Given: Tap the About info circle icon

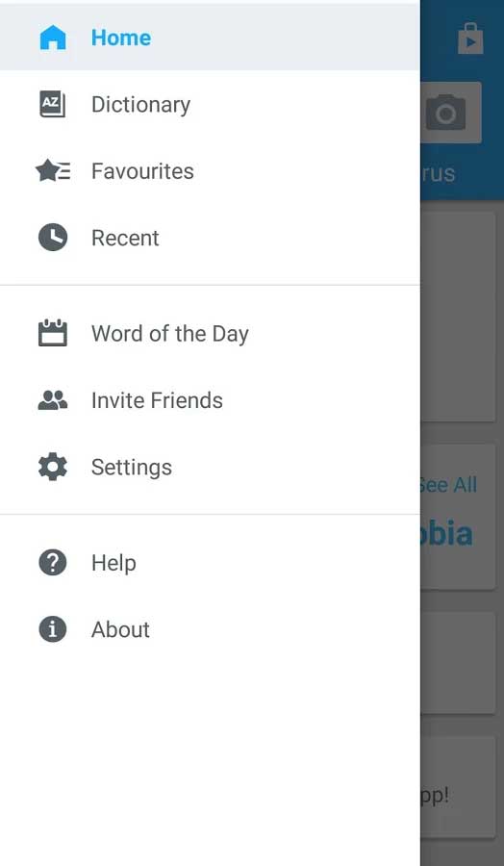Looking at the screenshot, I should (53, 629).
